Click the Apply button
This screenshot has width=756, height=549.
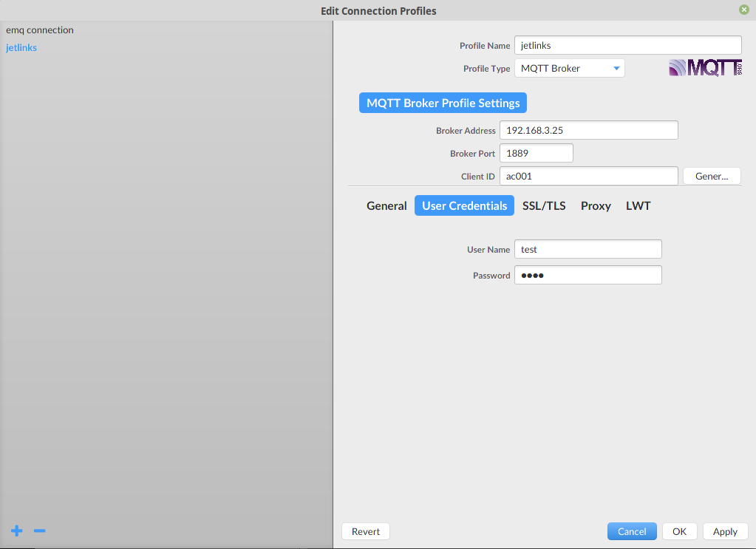pos(725,531)
